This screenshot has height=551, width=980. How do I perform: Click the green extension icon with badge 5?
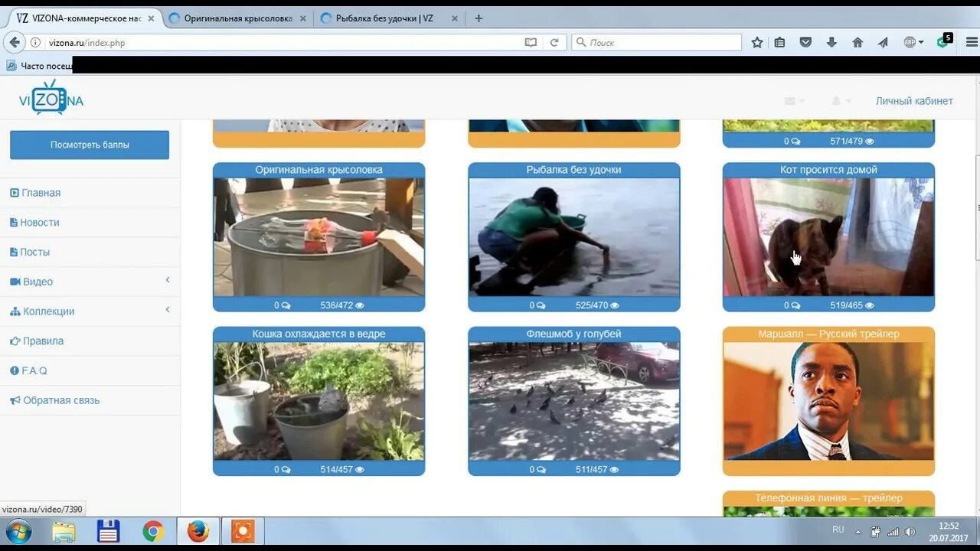click(x=943, y=41)
